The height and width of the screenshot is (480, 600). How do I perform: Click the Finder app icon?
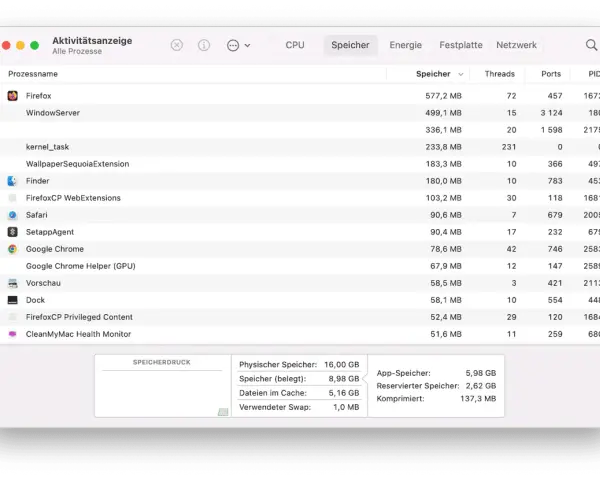coord(13,181)
